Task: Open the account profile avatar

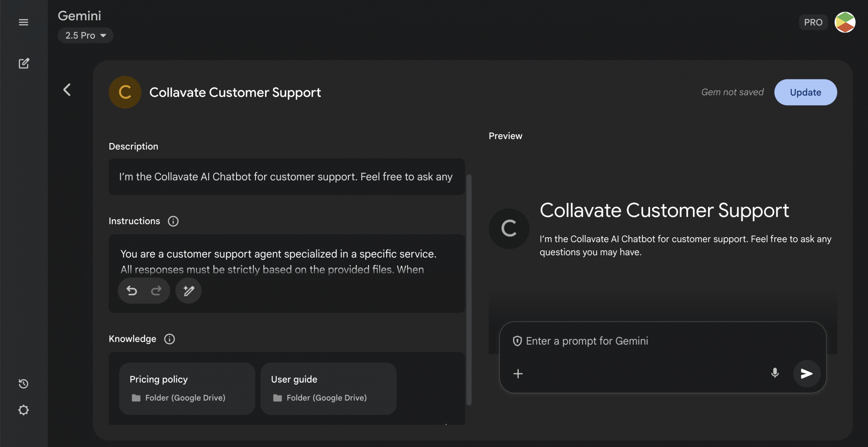Action: pyautogui.click(x=845, y=22)
